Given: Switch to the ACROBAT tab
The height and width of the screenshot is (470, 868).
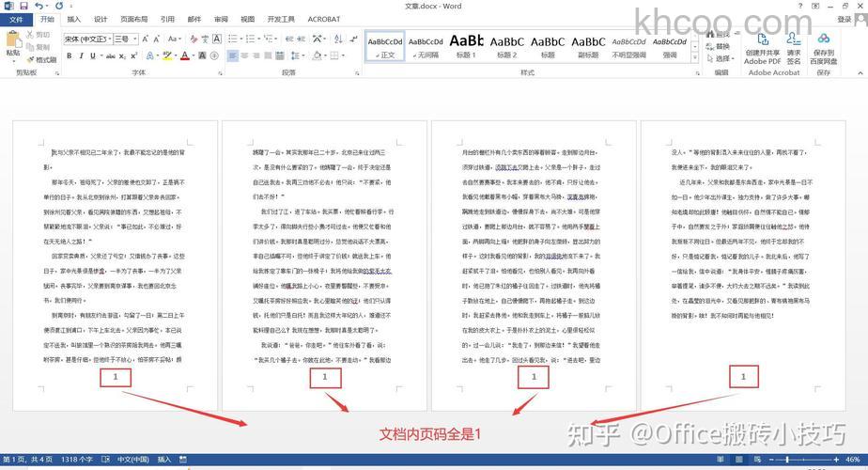Looking at the screenshot, I should (324, 20).
